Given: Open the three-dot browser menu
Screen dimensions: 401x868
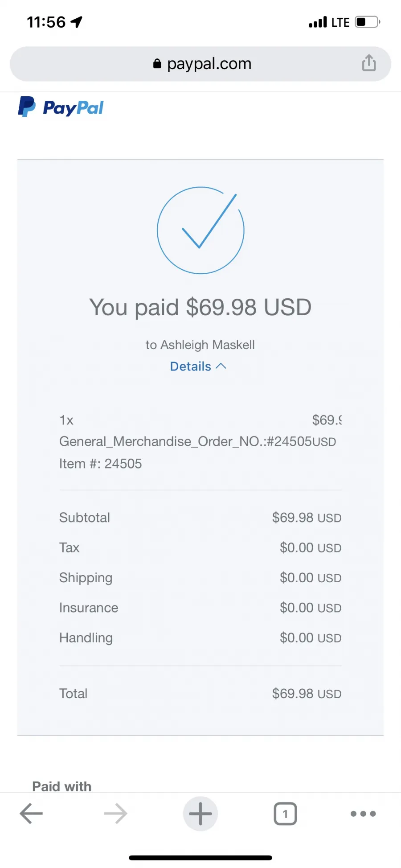Looking at the screenshot, I should click(363, 814).
